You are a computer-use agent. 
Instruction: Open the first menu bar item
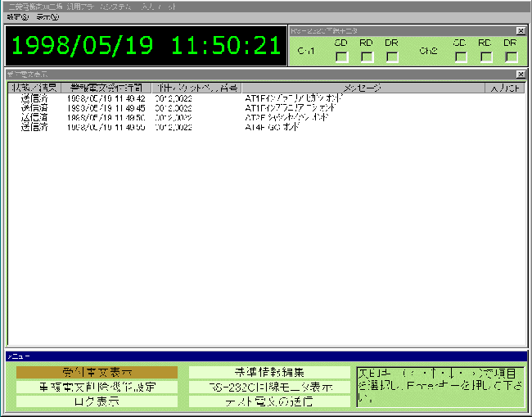(16, 16)
